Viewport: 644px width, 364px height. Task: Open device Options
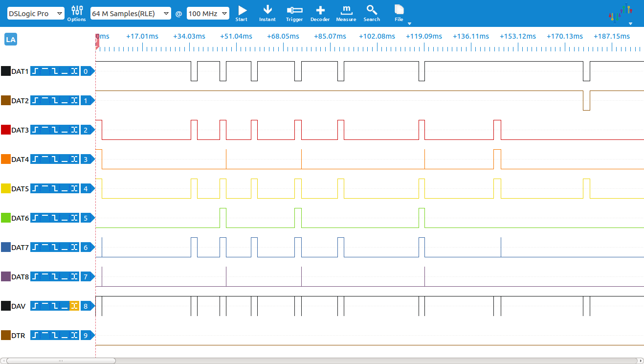coord(77,13)
